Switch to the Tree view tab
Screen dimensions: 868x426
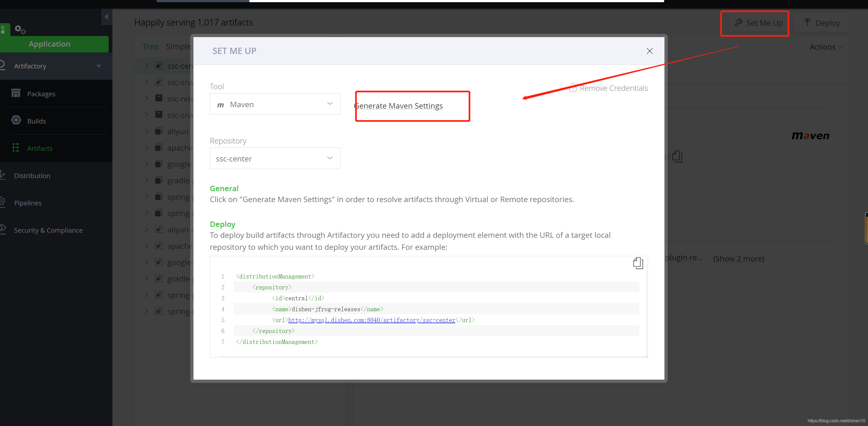(150, 46)
